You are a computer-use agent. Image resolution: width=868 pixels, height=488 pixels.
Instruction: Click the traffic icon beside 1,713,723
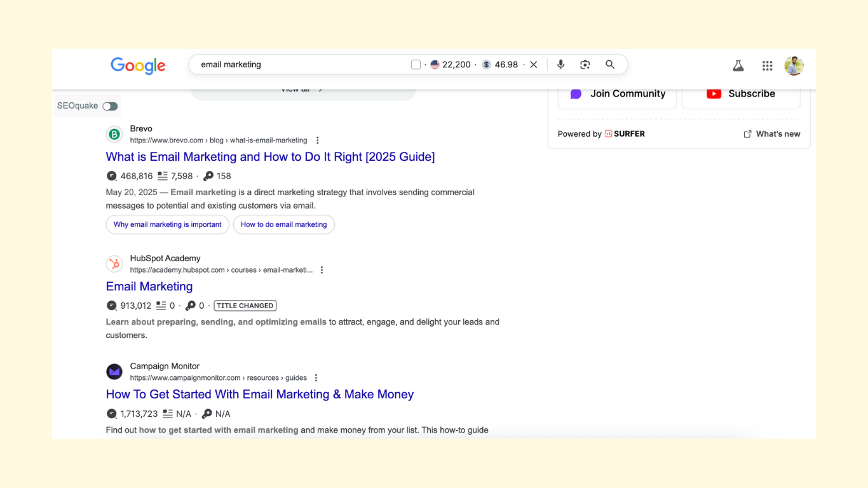[112, 414]
